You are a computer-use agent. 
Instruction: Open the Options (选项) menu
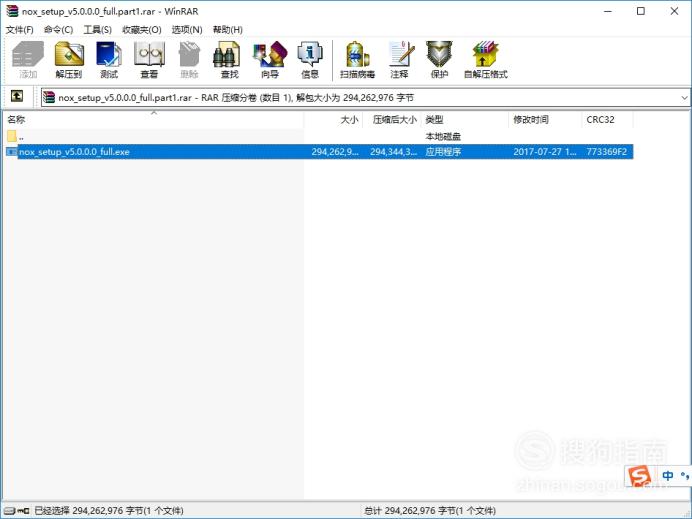point(187,30)
